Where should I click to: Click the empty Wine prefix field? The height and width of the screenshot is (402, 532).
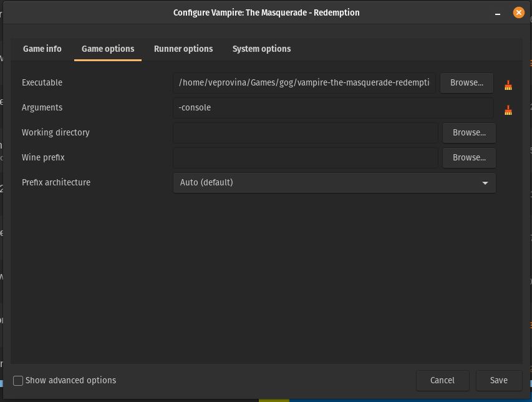click(x=306, y=157)
